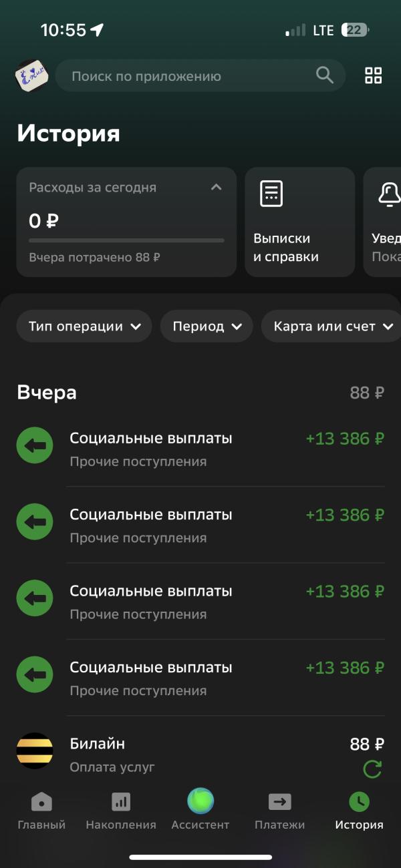The height and width of the screenshot is (868, 401).
Task: Tap the magnifying glass search icon
Action: 325,75
